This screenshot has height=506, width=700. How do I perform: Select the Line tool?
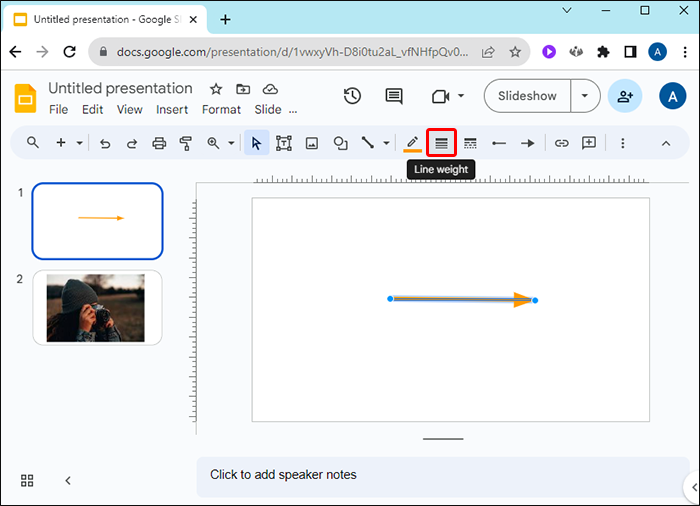368,143
